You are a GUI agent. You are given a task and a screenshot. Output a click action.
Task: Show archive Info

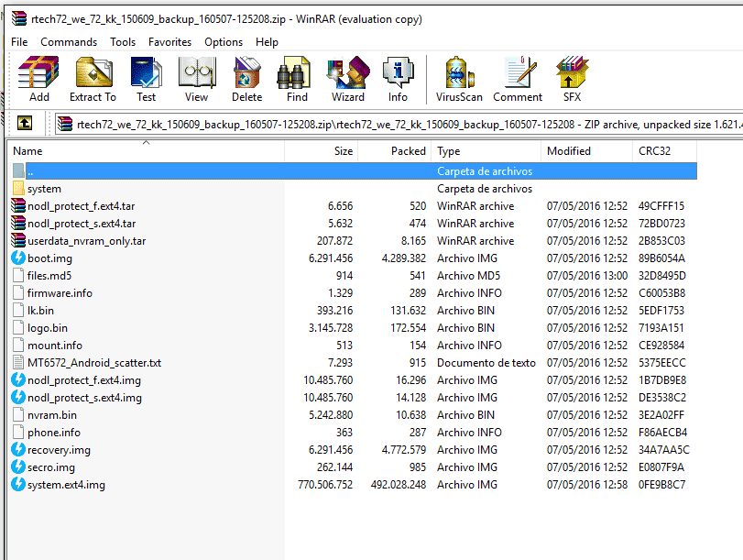pos(398,79)
